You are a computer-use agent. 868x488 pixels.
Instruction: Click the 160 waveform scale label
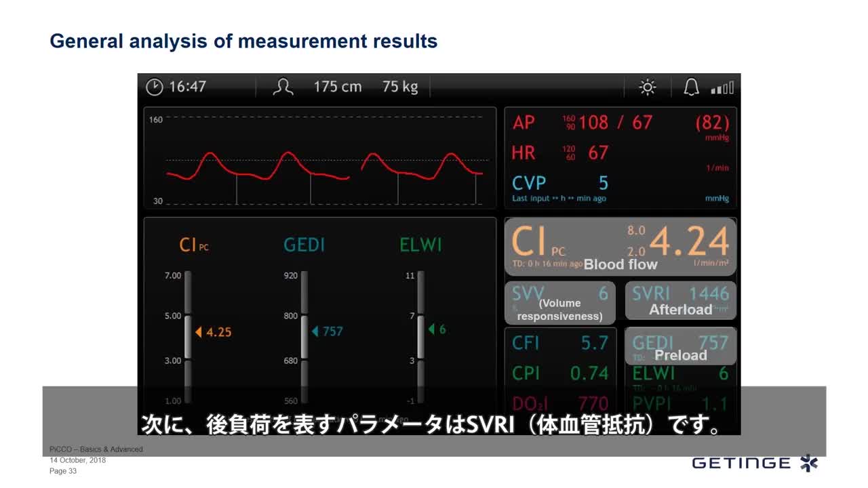tap(156, 120)
